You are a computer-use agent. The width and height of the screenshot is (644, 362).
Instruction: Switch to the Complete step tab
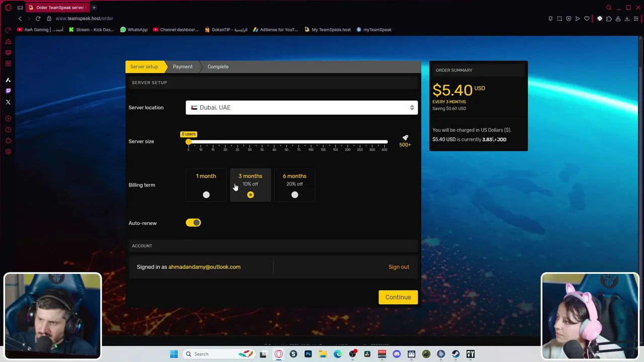218,67
